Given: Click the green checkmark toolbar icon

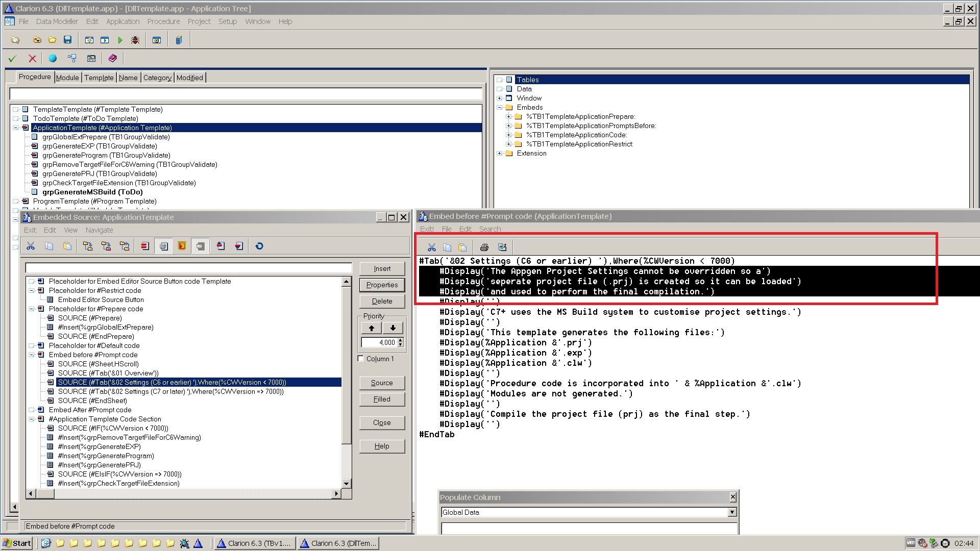Looking at the screenshot, I should (x=12, y=58).
